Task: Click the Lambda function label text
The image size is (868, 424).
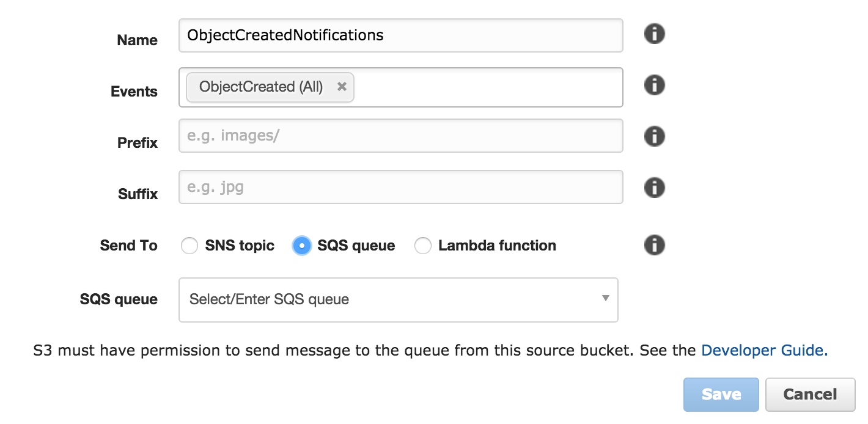Action: [x=496, y=246]
